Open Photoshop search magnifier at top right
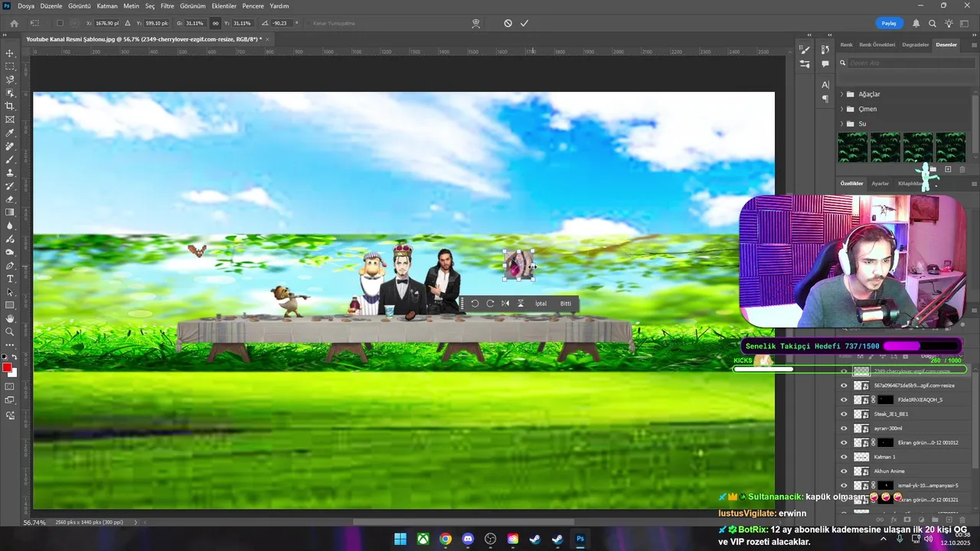 coord(933,23)
